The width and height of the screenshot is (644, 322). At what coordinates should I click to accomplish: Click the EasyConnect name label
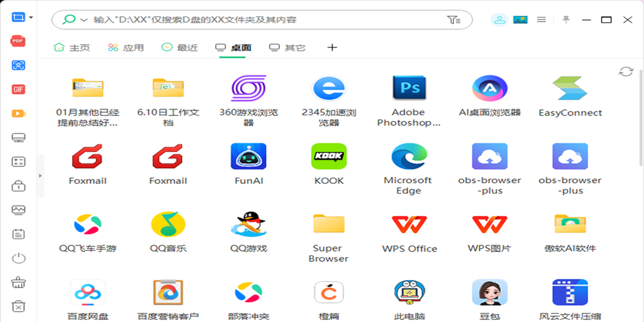point(570,113)
